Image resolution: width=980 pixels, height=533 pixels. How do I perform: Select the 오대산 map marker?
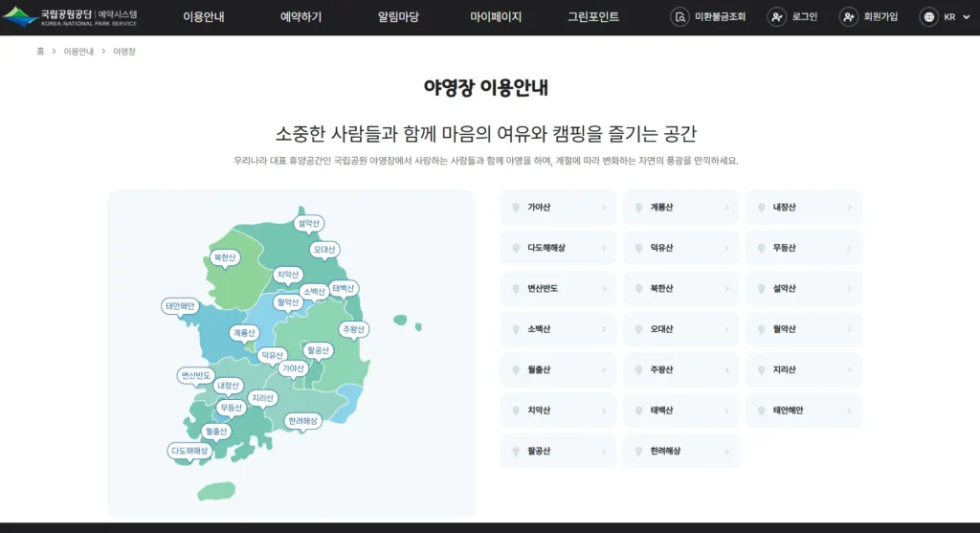(x=324, y=252)
